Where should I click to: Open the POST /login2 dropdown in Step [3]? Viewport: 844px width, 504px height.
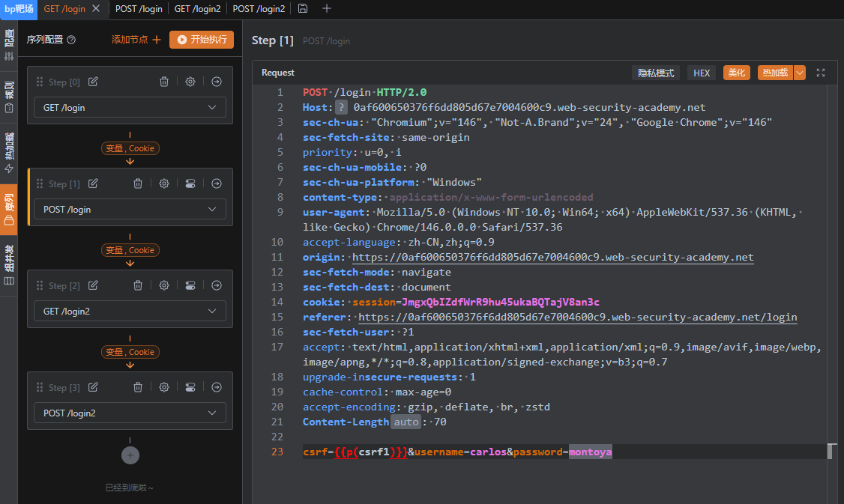pos(130,413)
